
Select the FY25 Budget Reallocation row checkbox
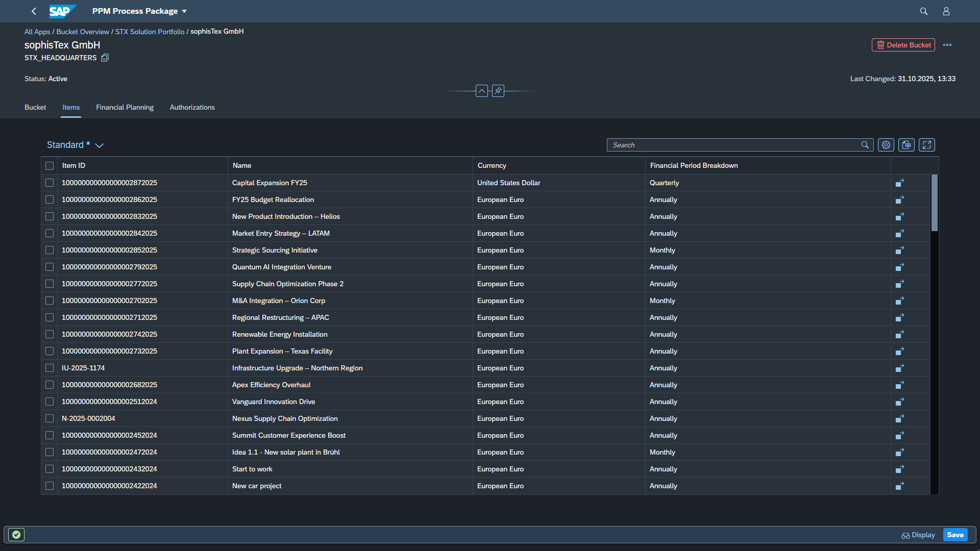pyautogui.click(x=50, y=199)
